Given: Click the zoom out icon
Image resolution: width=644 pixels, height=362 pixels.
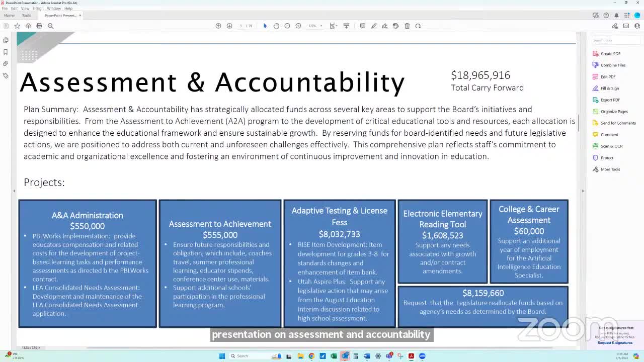Looking at the screenshot, I should click(x=287, y=26).
